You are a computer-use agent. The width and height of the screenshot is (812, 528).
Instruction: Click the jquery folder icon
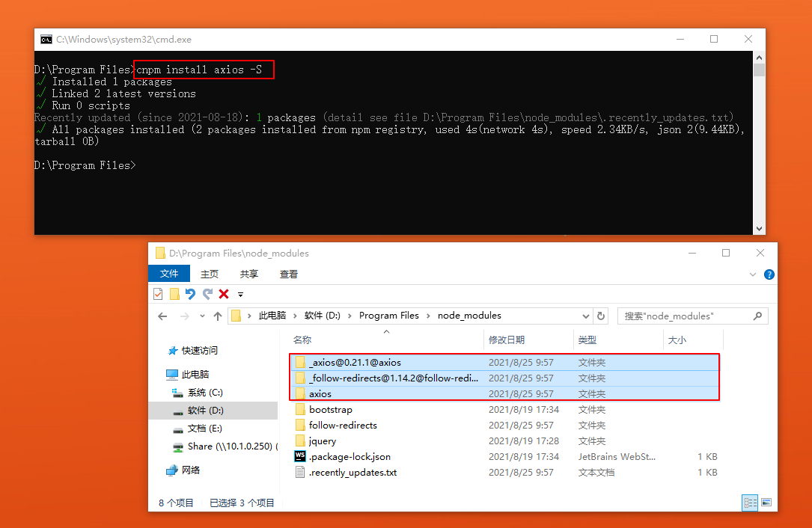[300, 441]
